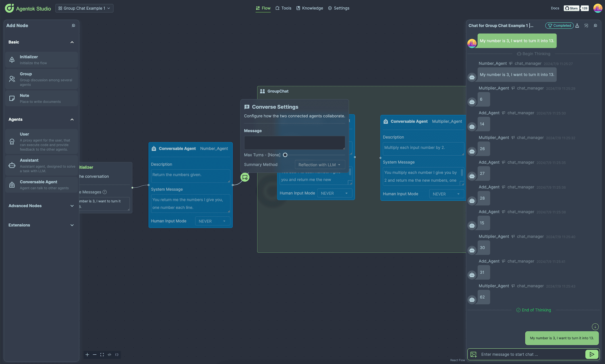Image resolution: width=605 pixels, height=364 pixels.
Task: Open the JSON view of the flow
Action: coord(117,355)
